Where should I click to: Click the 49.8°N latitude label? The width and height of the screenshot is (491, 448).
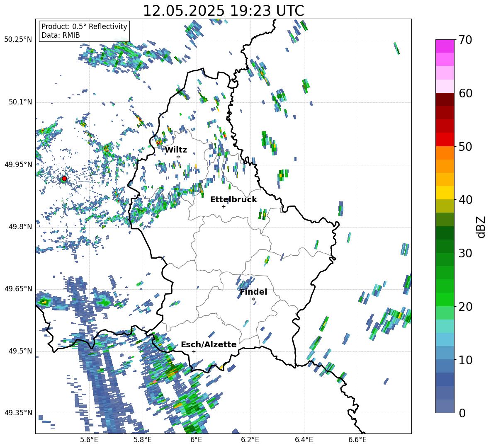click(20, 227)
